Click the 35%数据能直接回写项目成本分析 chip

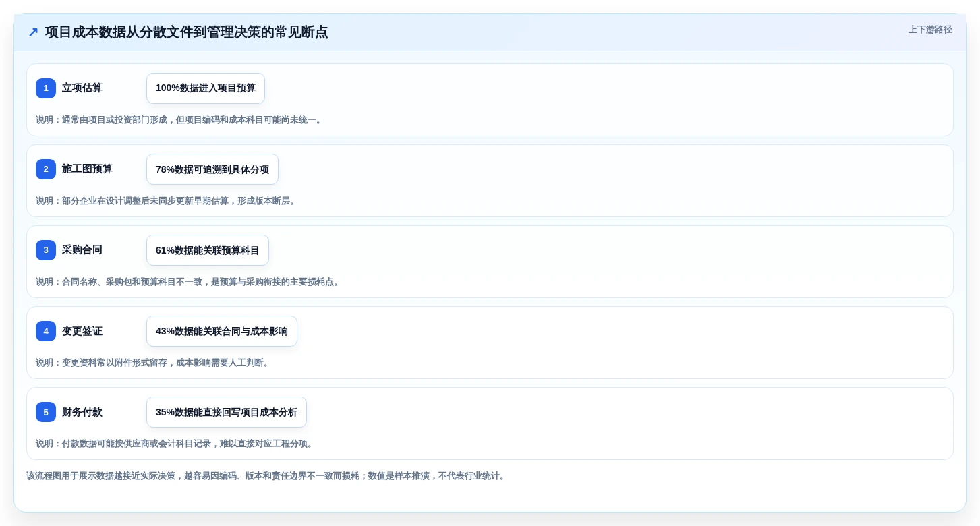coord(227,412)
